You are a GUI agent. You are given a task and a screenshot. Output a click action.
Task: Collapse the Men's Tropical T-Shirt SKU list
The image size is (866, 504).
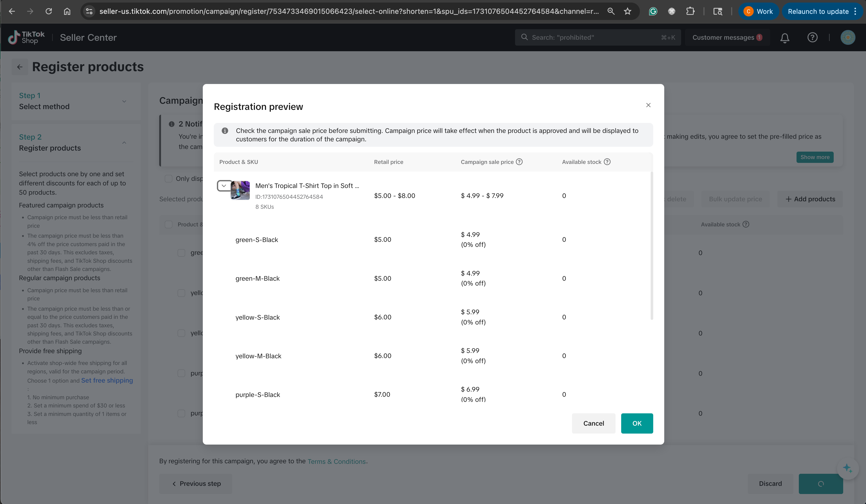coord(224,186)
